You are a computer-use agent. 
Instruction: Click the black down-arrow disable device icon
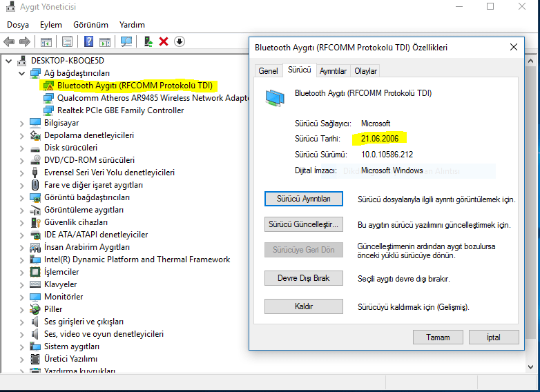click(x=180, y=41)
